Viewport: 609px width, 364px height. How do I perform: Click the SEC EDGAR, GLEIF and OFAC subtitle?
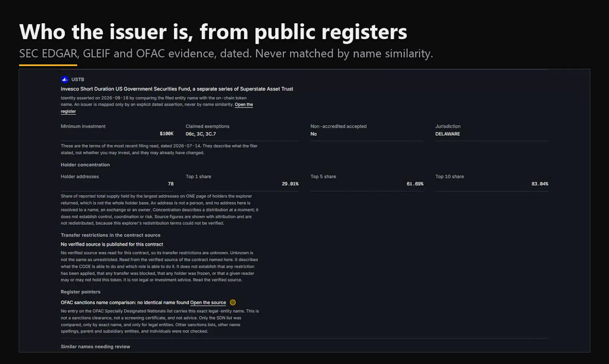(x=226, y=54)
